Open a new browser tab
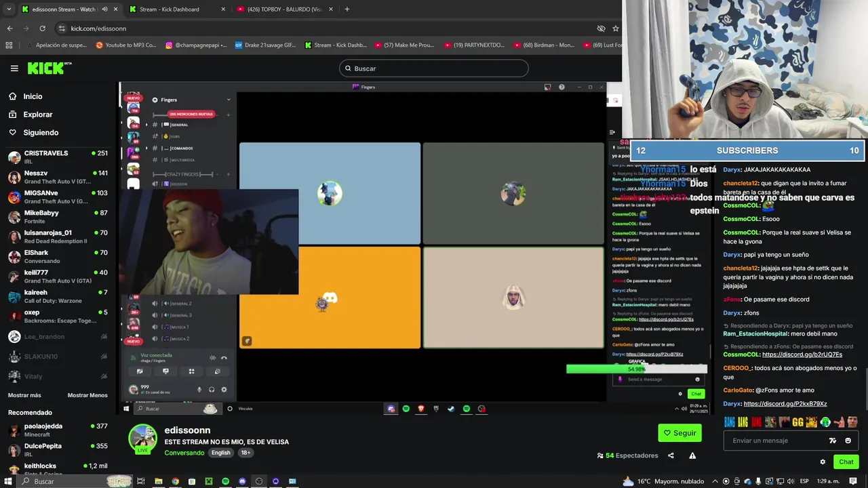The height and width of the screenshot is (488, 868). pyautogui.click(x=347, y=9)
